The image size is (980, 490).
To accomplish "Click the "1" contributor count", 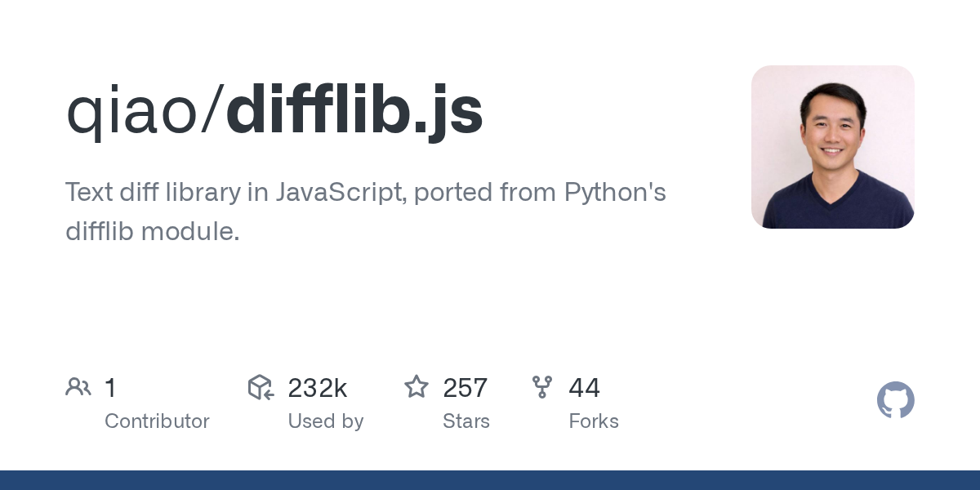I will pos(111,388).
